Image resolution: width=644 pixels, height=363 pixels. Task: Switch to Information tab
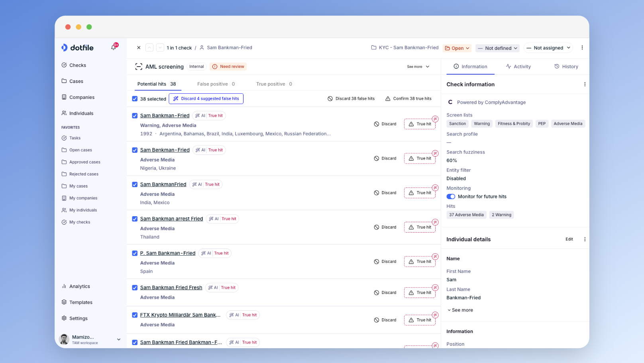click(x=470, y=67)
